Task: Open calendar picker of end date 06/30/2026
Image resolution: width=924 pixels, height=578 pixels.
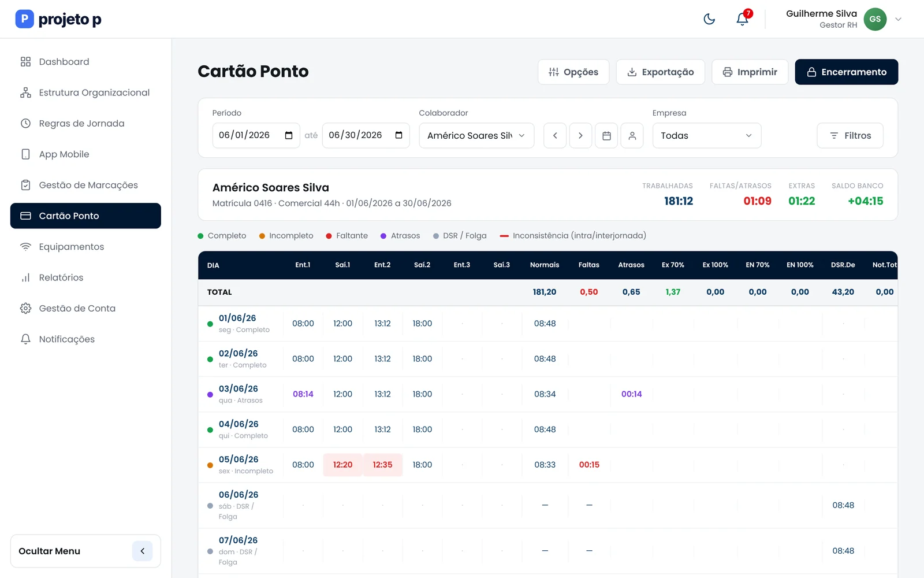Action: click(398, 135)
